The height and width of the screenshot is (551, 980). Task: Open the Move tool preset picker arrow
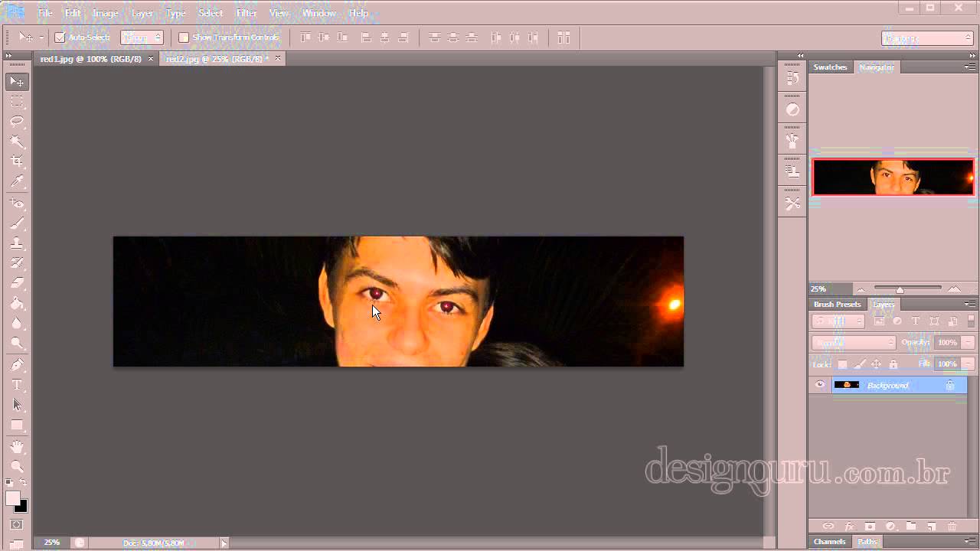click(x=41, y=37)
